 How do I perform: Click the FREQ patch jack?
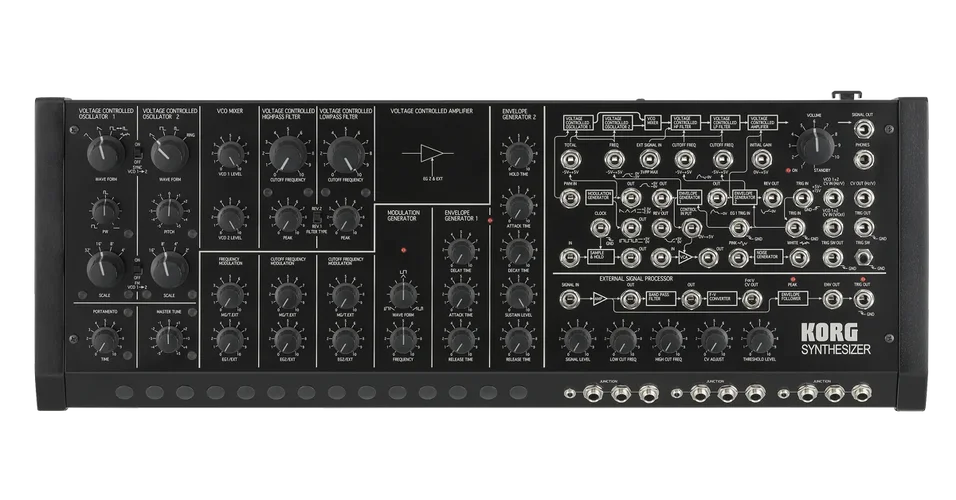(x=613, y=160)
